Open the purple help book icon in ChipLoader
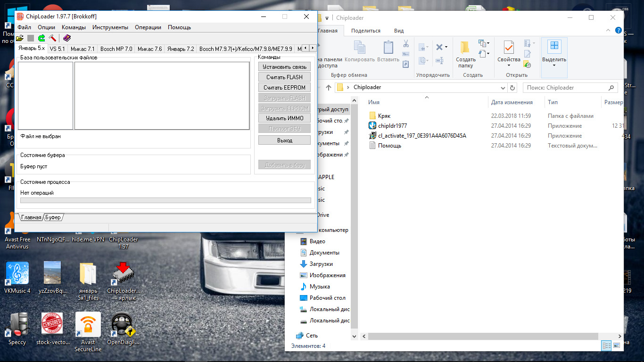The image size is (644, 362). tap(66, 38)
